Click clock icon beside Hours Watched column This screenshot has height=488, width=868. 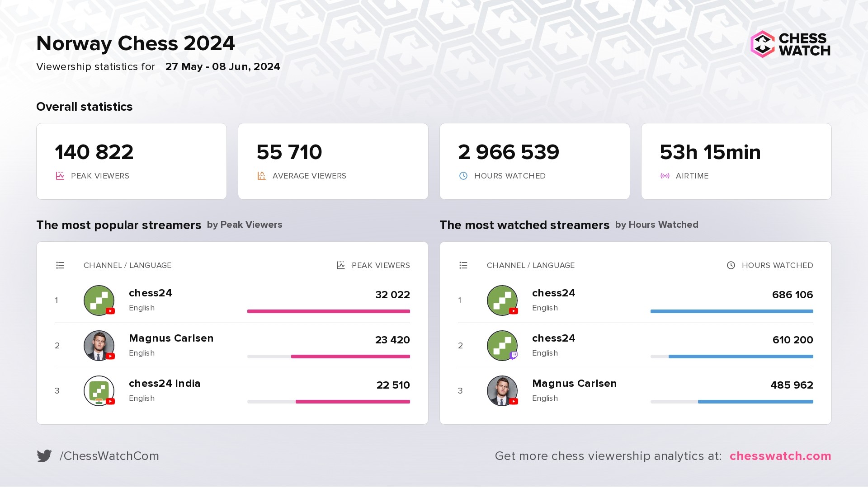(731, 265)
